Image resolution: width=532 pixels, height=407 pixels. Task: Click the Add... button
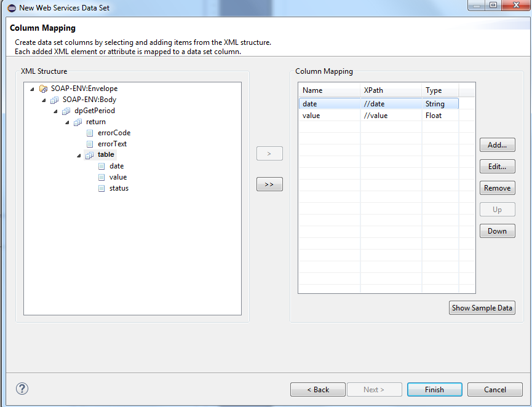497,145
